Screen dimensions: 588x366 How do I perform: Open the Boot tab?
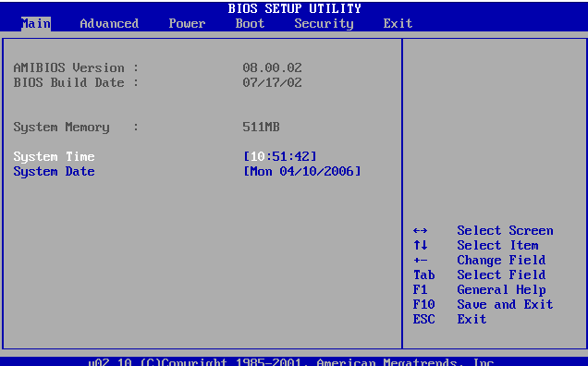[x=250, y=24]
